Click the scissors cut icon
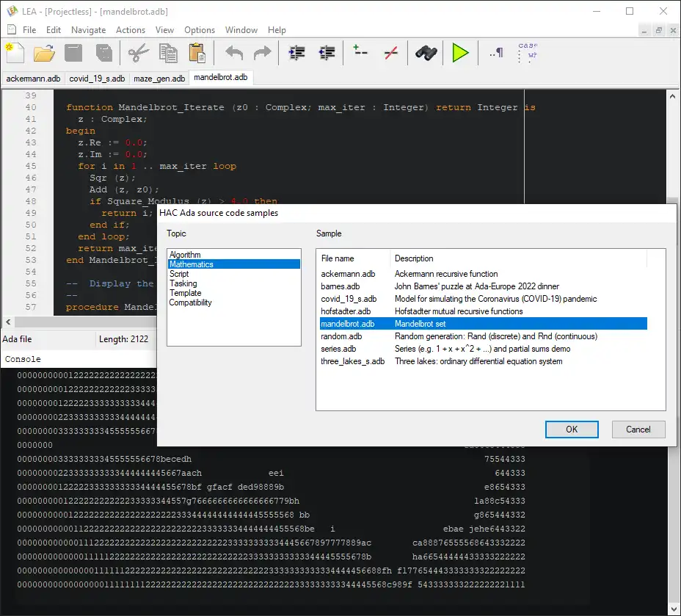 (138, 53)
